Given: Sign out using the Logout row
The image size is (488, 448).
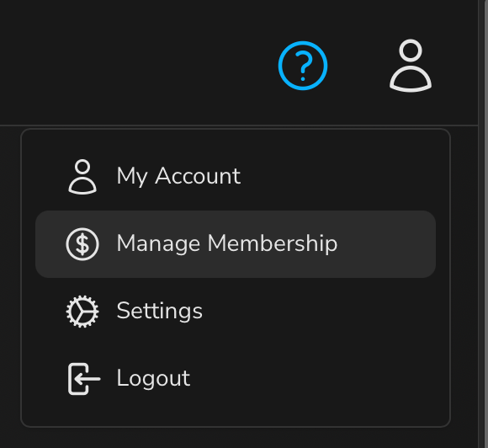Looking at the screenshot, I should (x=236, y=378).
